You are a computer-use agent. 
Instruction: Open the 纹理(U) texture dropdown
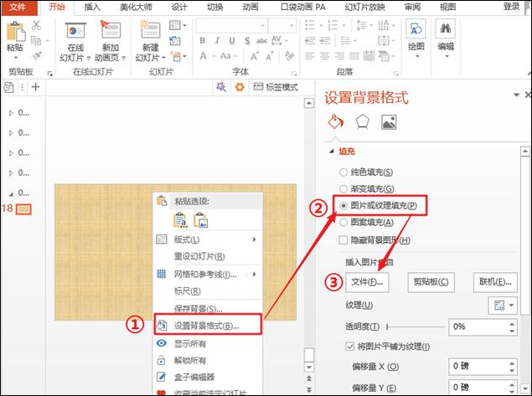pyautogui.click(x=503, y=306)
